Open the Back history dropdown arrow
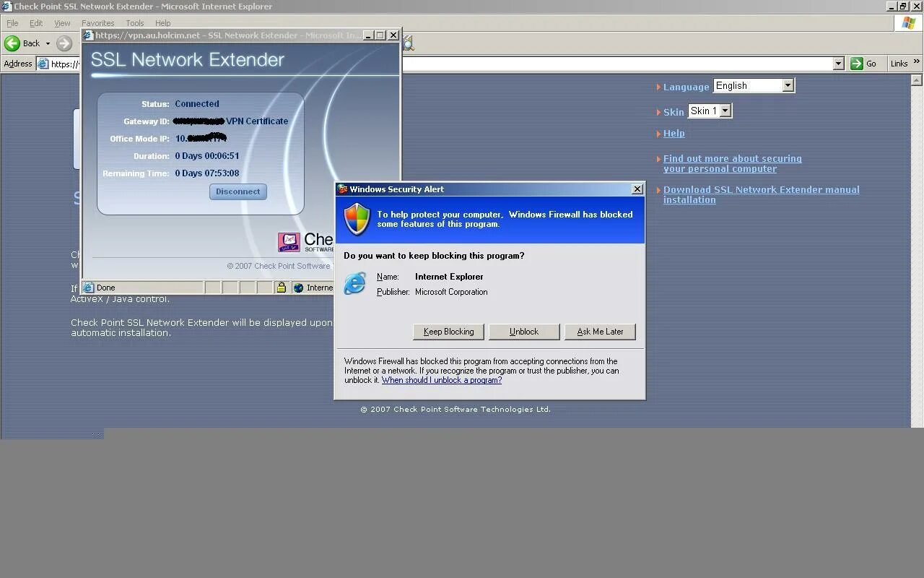924x578 pixels. tap(48, 43)
